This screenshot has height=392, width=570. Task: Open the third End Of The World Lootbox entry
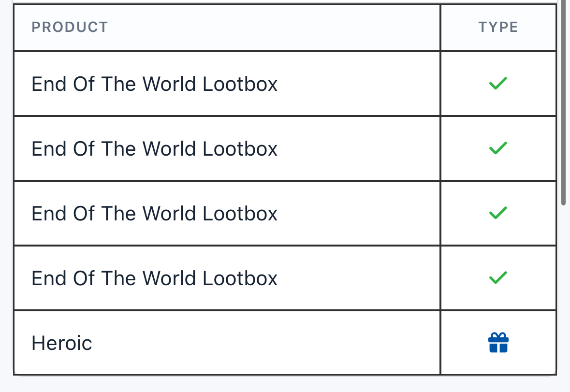155,213
